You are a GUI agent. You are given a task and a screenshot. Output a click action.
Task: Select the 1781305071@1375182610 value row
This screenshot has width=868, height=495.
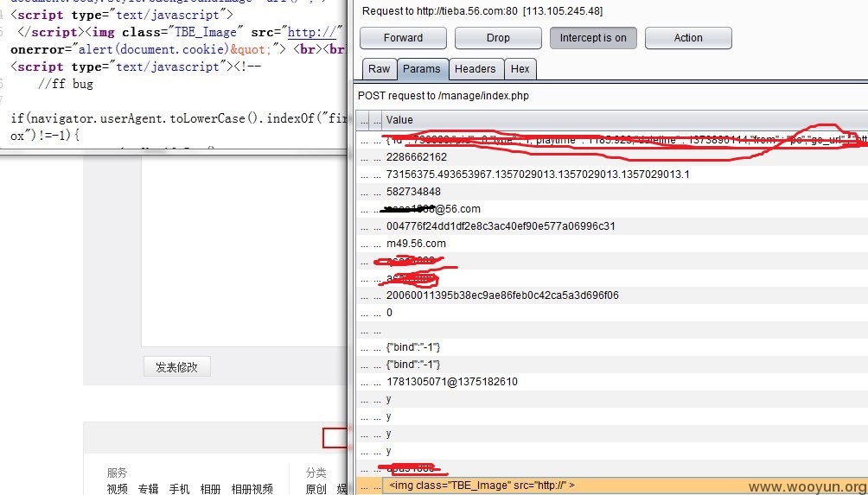pos(612,382)
